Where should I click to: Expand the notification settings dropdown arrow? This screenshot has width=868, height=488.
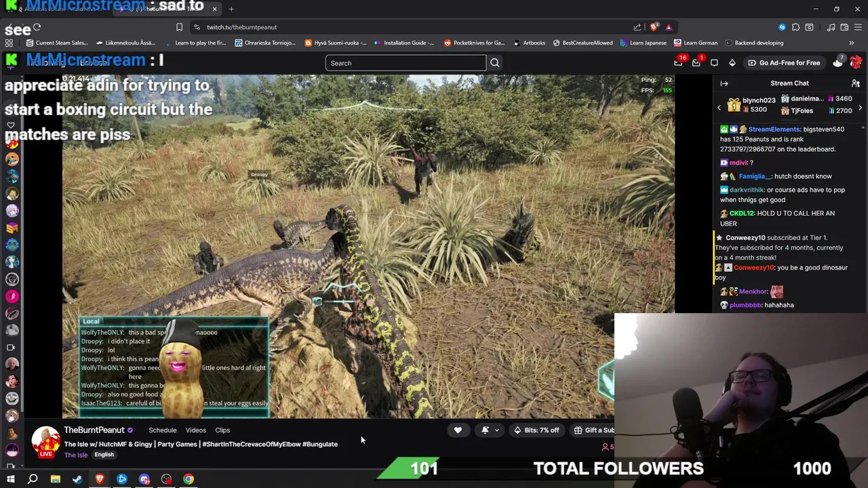coord(496,430)
